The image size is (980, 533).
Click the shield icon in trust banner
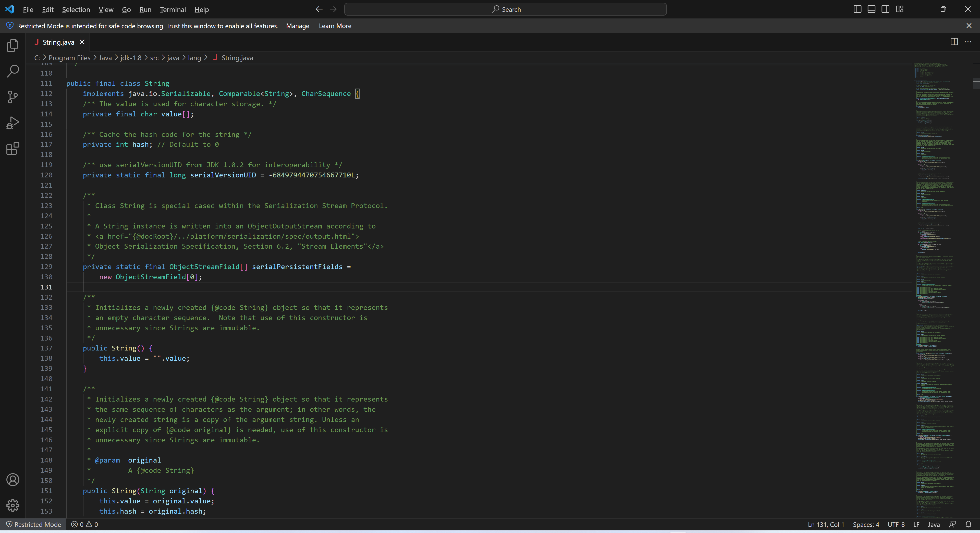click(x=10, y=26)
